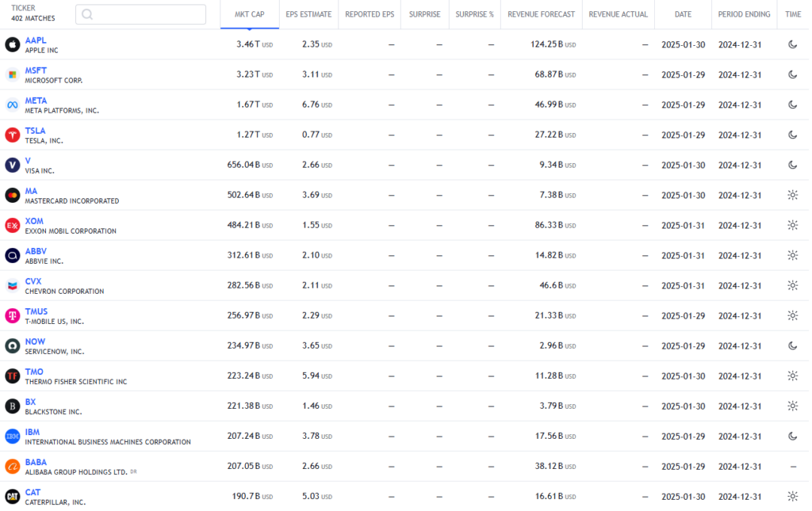Open the BX ticker link
Viewport: 812px width, 511px height.
click(x=31, y=402)
